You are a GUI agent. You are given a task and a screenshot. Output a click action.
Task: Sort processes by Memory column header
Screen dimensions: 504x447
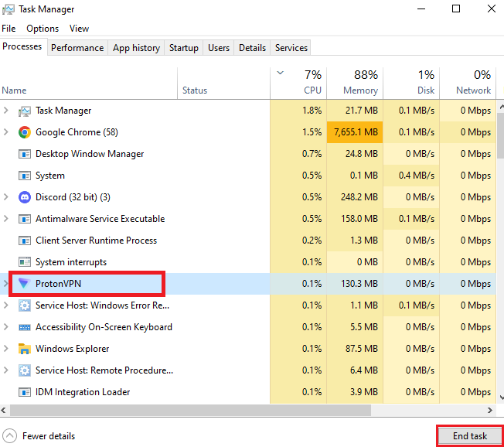click(355, 82)
